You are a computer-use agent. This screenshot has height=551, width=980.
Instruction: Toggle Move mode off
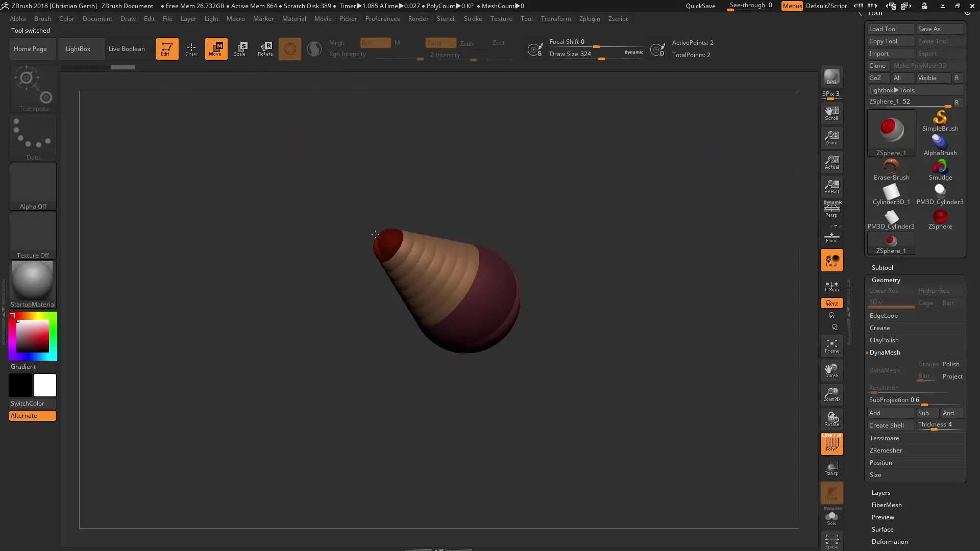[216, 49]
